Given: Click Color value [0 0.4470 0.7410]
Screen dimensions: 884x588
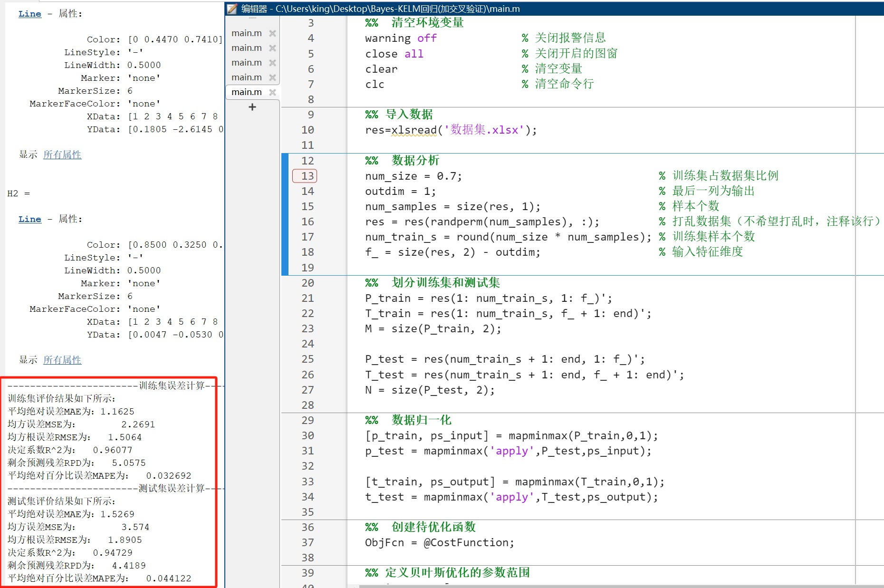Looking at the screenshot, I should tap(175, 39).
